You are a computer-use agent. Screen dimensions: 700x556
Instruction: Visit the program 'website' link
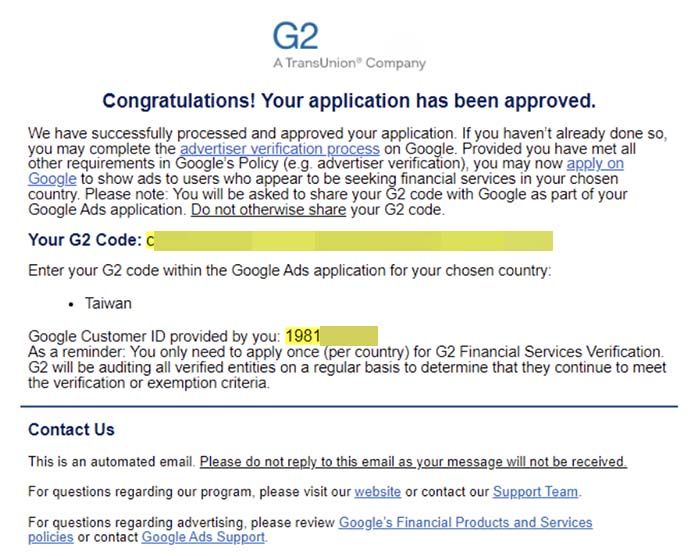378,492
